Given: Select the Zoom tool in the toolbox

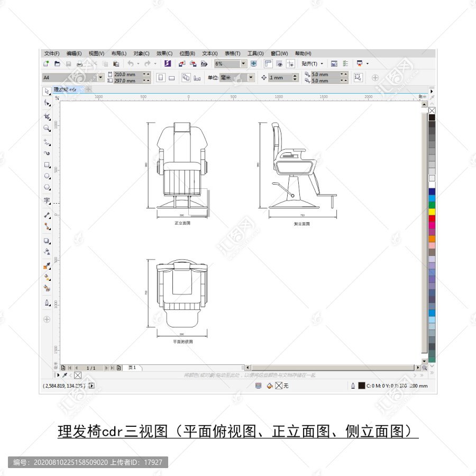Looking at the screenshot, I should click(x=47, y=128).
